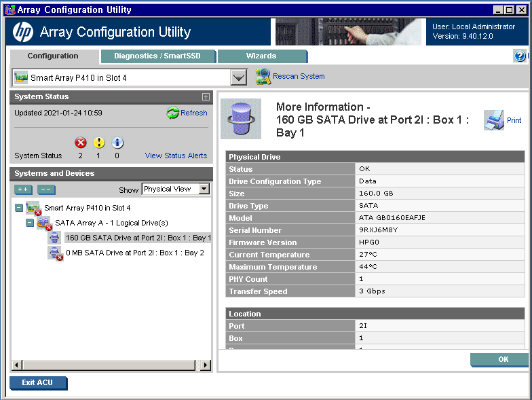Collapse the Smart Array P410 tree node
This screenshot has height=400, width=532.
19,208
